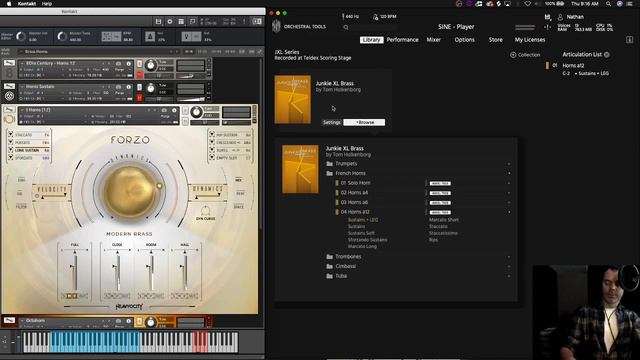Open macOS Control Center icon
This screenshot has width=640, height=360.
click(x=629, y=4)
